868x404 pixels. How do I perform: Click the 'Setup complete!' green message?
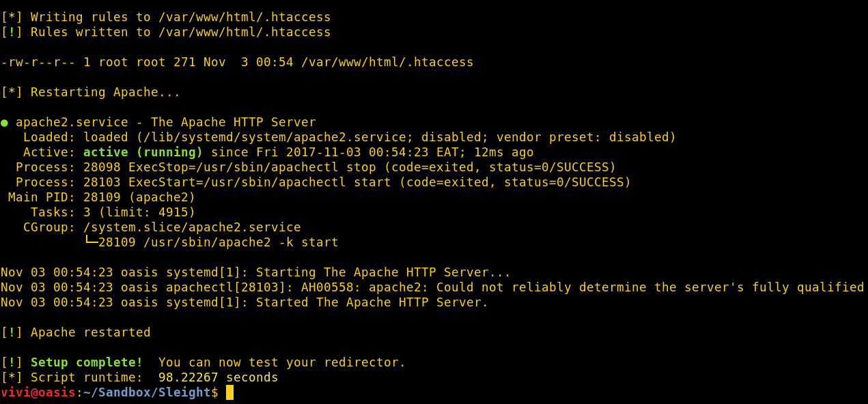87,362
